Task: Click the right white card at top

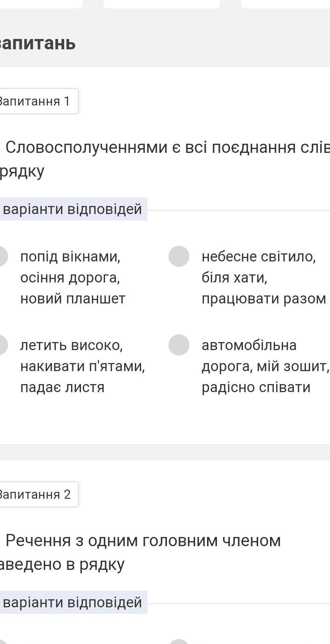Action: click(286, 3)
